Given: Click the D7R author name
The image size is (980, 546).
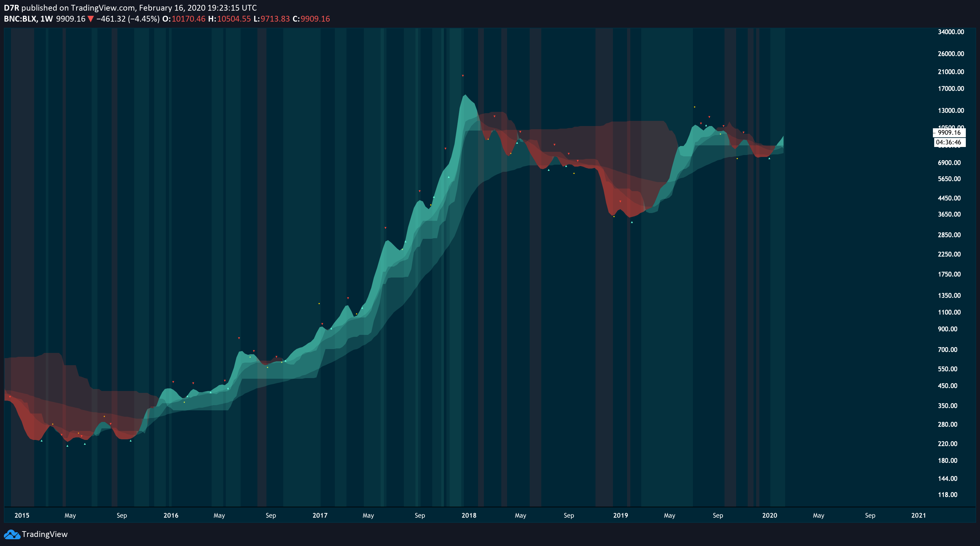Looking at the screenshot, I should tap(11, 8).
